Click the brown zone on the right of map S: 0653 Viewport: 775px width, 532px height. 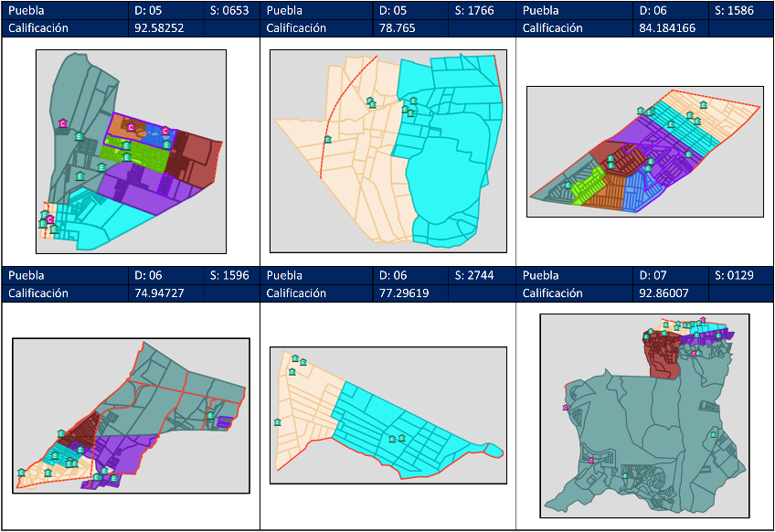point(190,151)
